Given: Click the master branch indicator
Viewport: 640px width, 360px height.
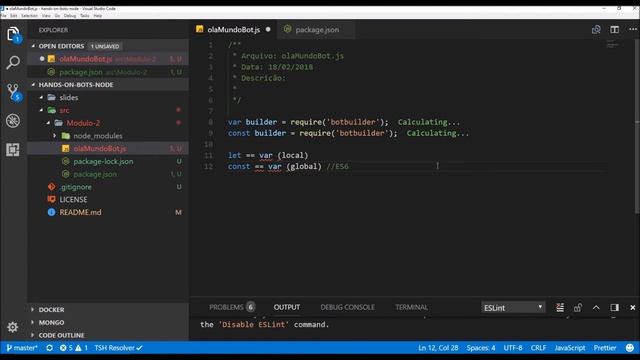Looking at the screenshot, I should (x=22, y=348).
